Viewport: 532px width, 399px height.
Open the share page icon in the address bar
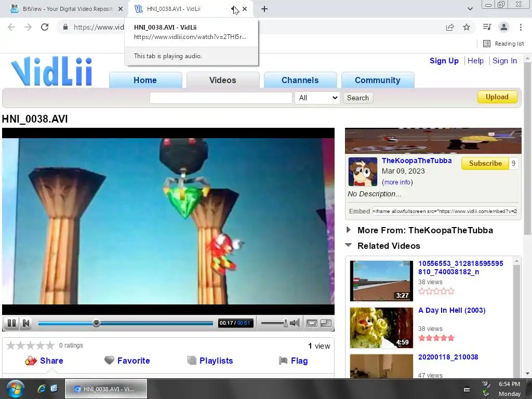click(x=450, y=27)
